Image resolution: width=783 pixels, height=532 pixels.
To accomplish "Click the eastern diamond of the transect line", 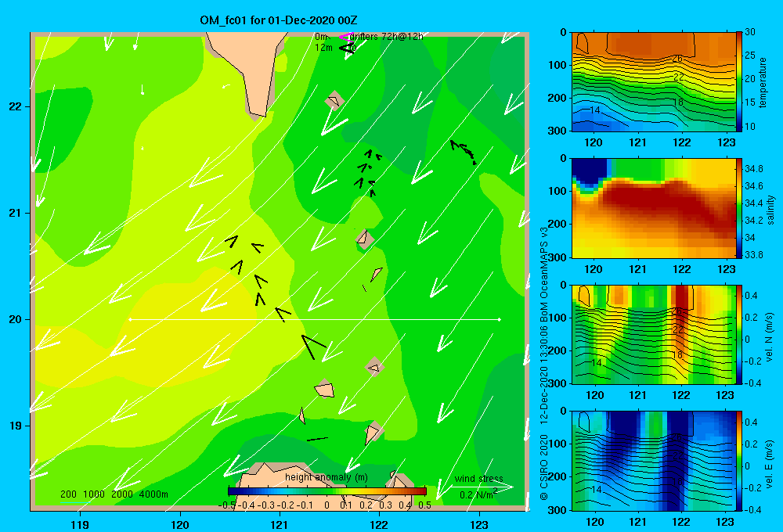I will (500, 319).
